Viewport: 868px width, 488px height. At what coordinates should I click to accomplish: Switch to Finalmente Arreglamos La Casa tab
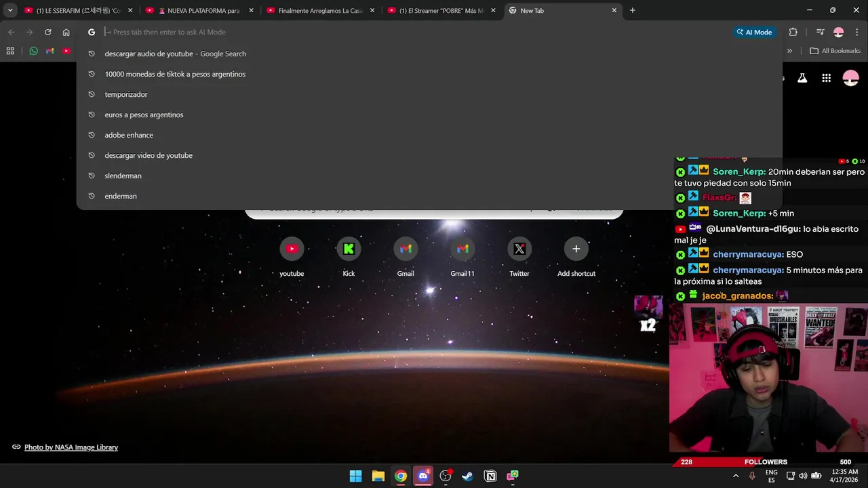click(319, 11)
